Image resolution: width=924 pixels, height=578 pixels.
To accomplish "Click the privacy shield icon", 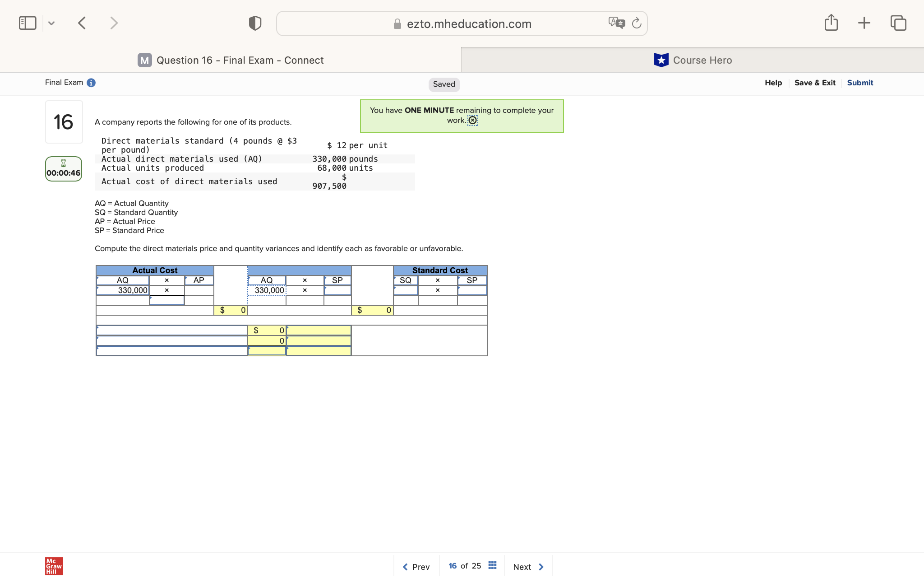I will [255, 23].
